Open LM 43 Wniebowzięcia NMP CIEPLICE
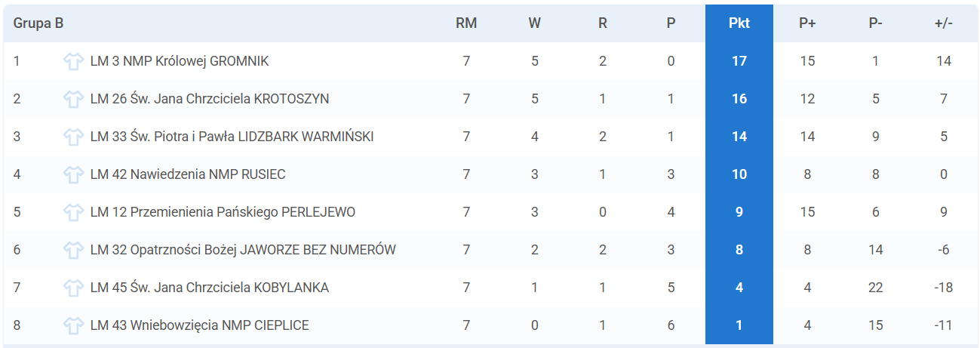 (x=199, y=325)
